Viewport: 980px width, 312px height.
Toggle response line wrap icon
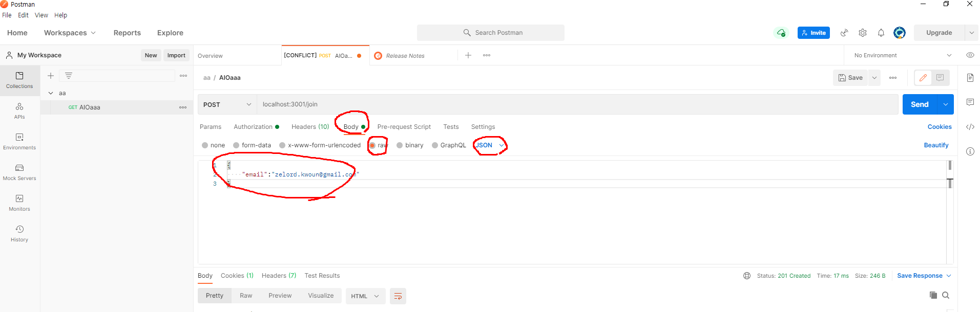click(398, 296)
